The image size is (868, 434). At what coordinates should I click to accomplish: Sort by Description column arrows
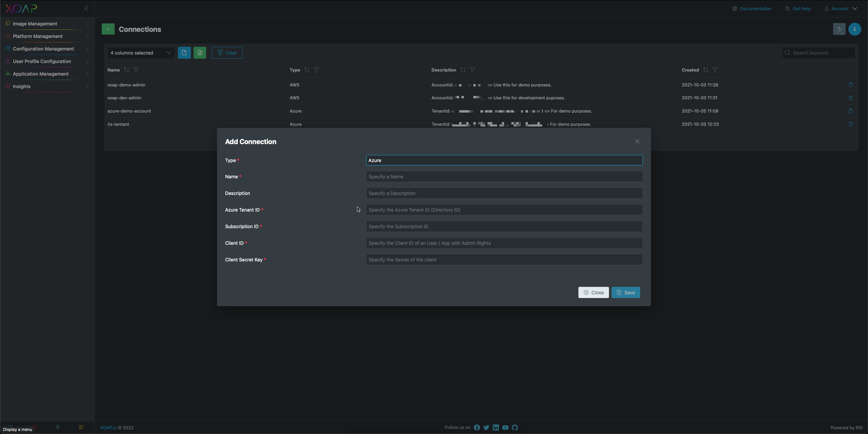click(463, 70)
